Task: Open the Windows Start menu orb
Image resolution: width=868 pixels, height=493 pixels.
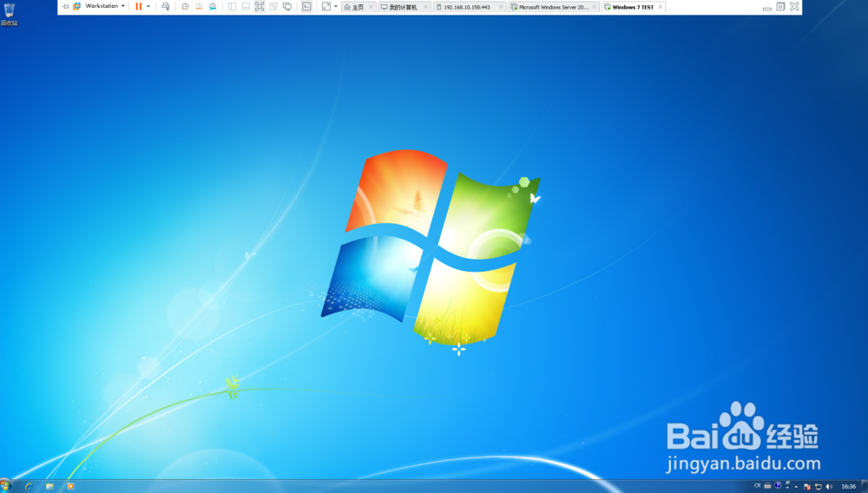Action: point(5,486)
